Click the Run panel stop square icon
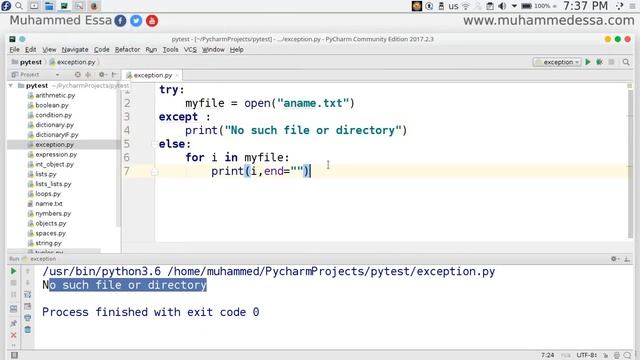 13,282
